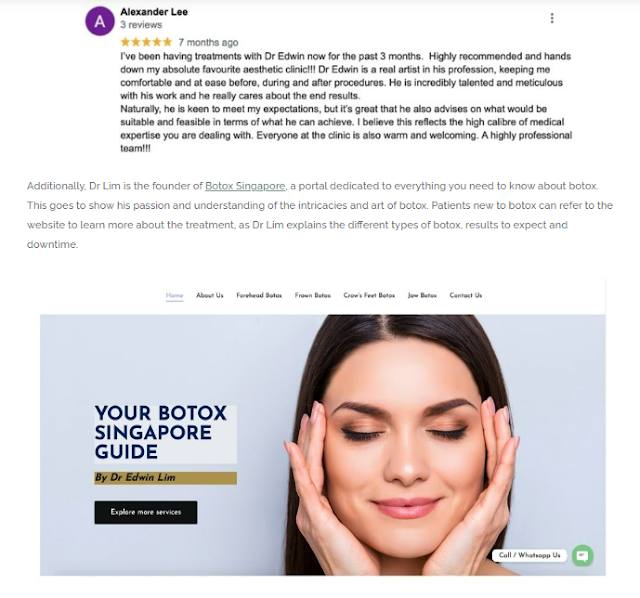This screenshot has height=598, width=640.
Task: Click the By Dr Edwin Lim banner
Action: pos(165,478)
